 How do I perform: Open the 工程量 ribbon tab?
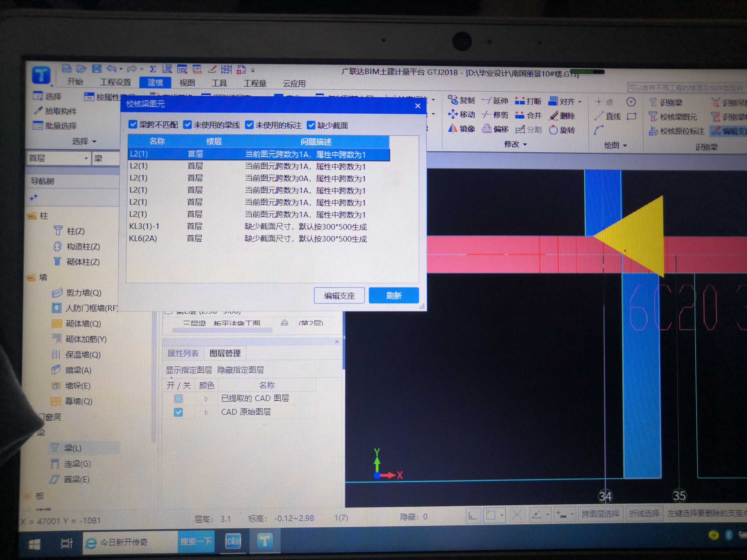tap(255, 83)
